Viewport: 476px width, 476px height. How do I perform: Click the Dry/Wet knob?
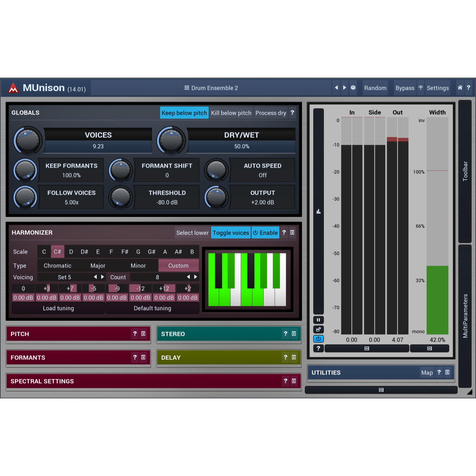171,140
